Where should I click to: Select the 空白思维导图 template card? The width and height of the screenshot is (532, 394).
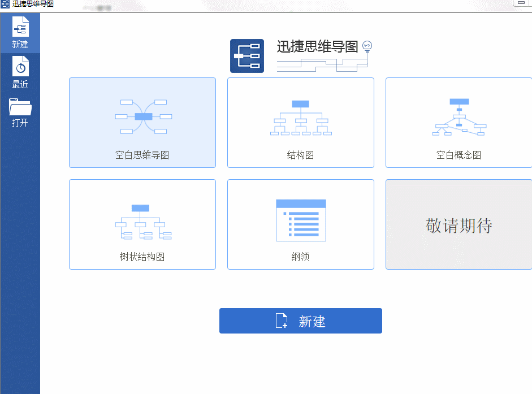(142, 123)
